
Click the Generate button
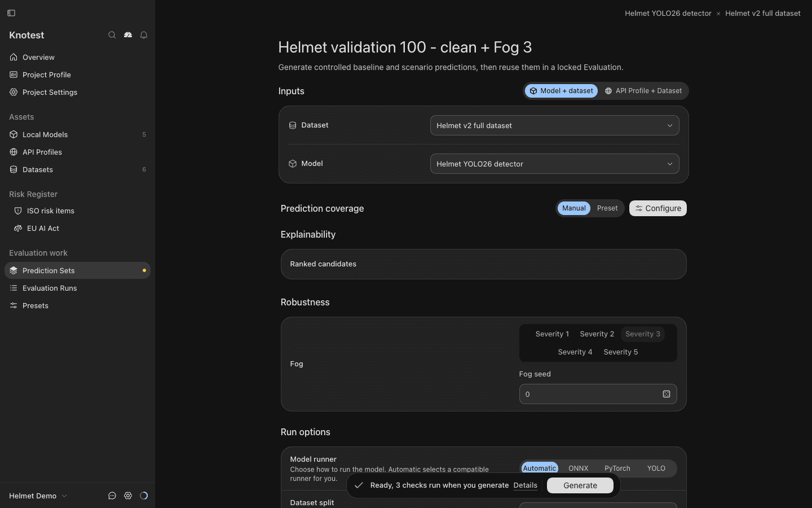point(580,485)
